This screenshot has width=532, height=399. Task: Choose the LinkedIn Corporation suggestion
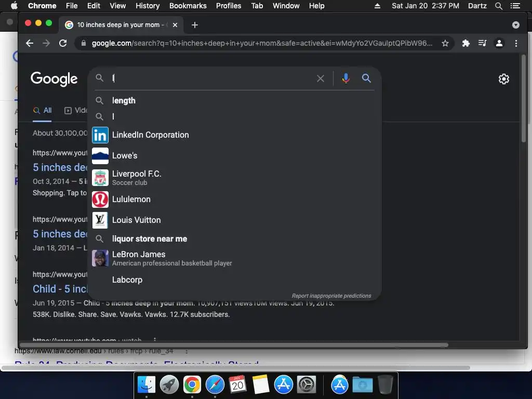[234, 135]
